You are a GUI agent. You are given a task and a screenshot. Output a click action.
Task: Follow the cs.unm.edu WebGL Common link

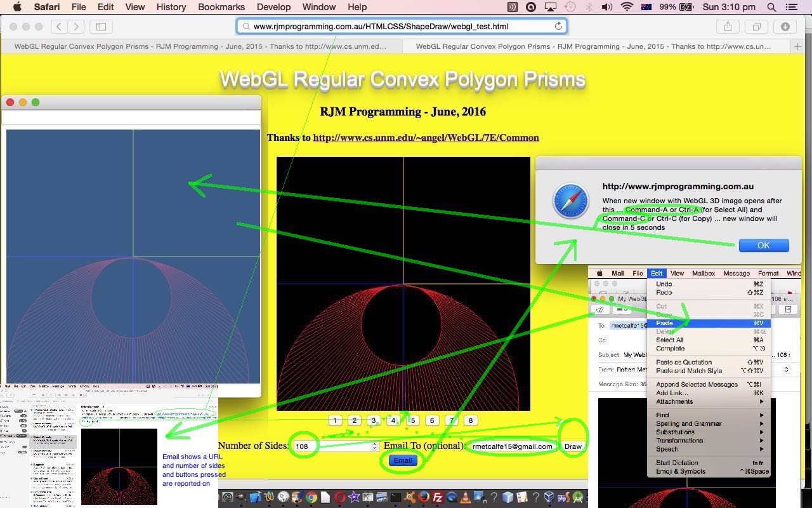pos(426,138)
